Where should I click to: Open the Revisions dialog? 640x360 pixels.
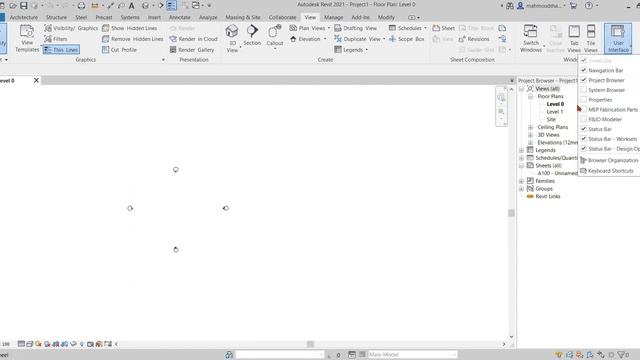(x=474, y=39)
